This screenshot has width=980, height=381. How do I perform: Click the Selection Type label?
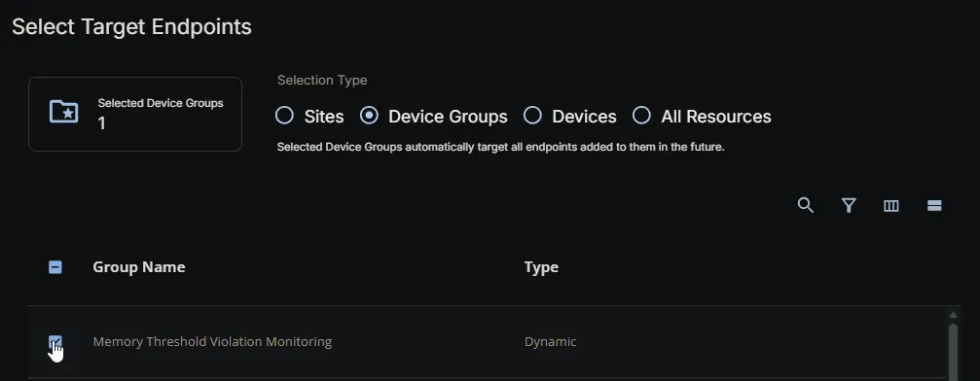coord(322,80)
